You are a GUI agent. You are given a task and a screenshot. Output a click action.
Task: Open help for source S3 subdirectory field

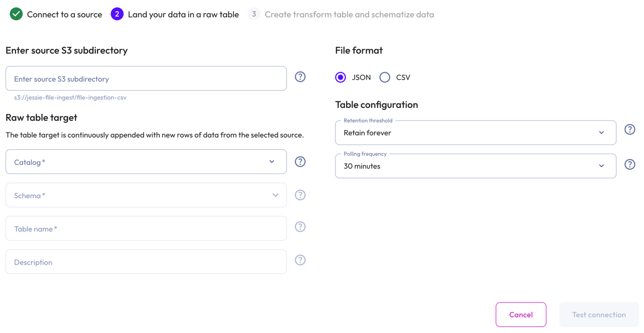300,77
